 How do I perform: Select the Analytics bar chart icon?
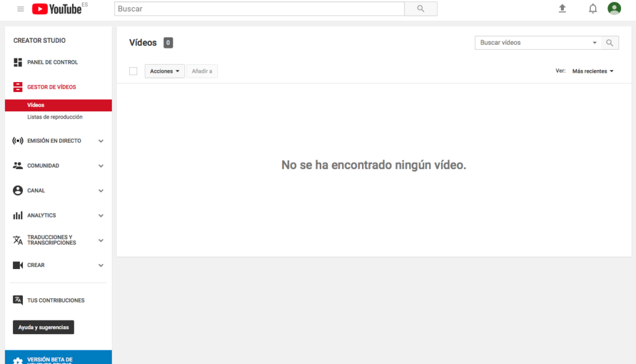click(x=17, y=215)
